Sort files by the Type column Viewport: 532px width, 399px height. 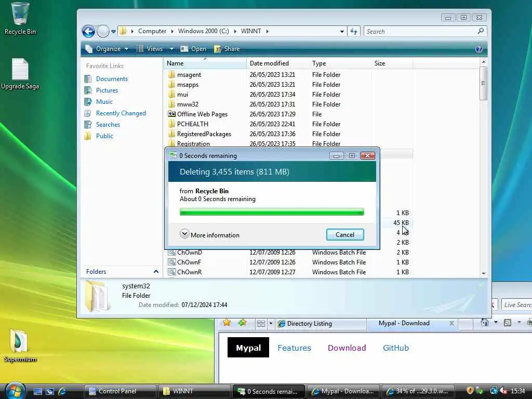pyautogui.click(x=340, y=63)
